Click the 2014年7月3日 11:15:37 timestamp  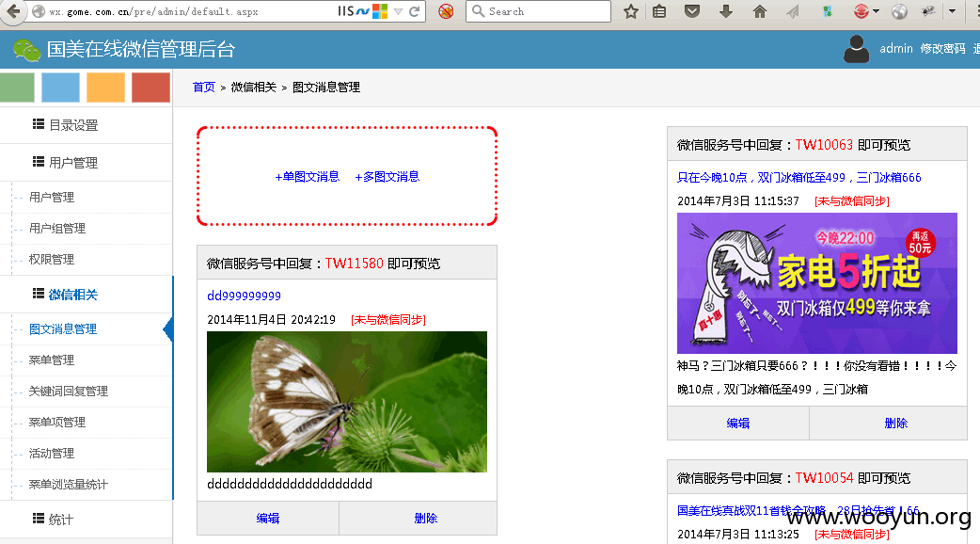738,200
